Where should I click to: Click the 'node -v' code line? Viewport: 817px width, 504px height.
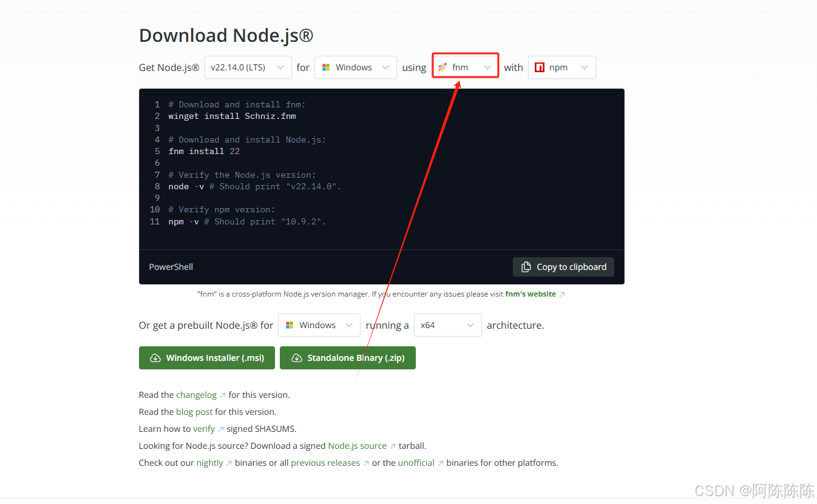255,186
